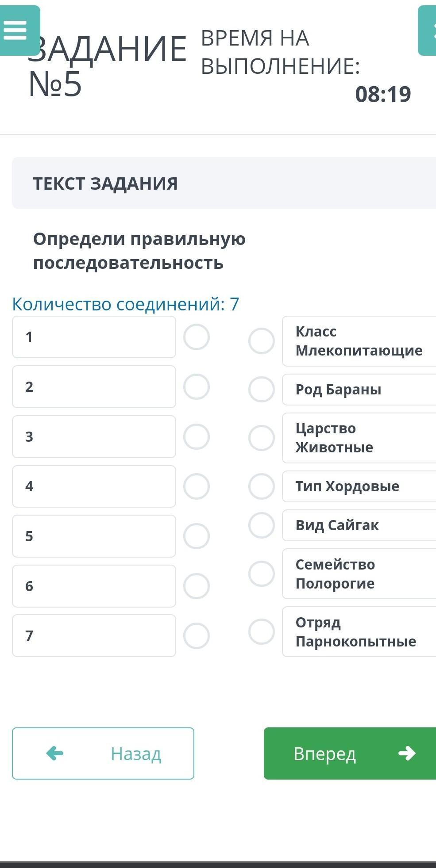Click the teal icon at top right
The height and width of the screenshot is (868, 436).
[428, 31]
